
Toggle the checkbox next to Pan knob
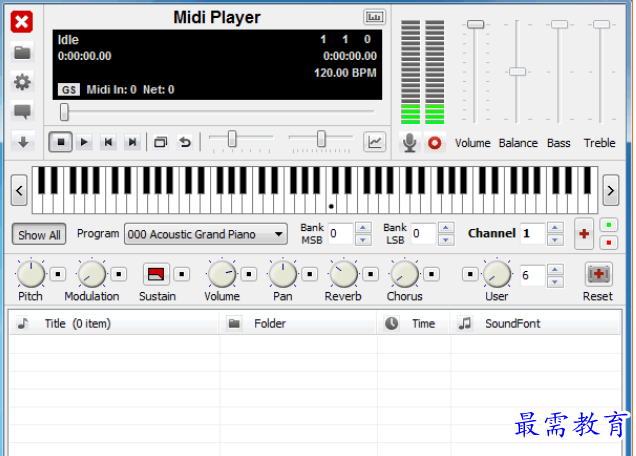(309, 274)
